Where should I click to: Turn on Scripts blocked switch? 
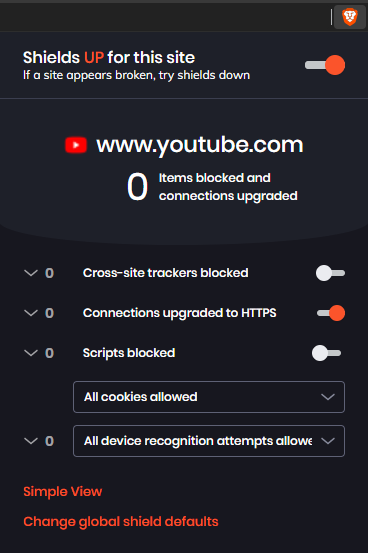327,353
